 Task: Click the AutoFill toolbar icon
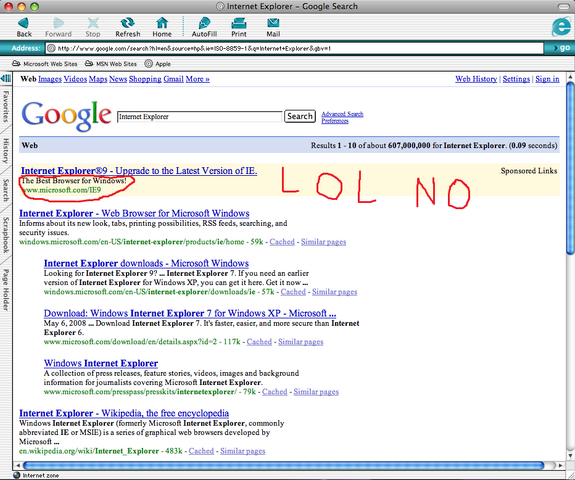coord(204,27)
